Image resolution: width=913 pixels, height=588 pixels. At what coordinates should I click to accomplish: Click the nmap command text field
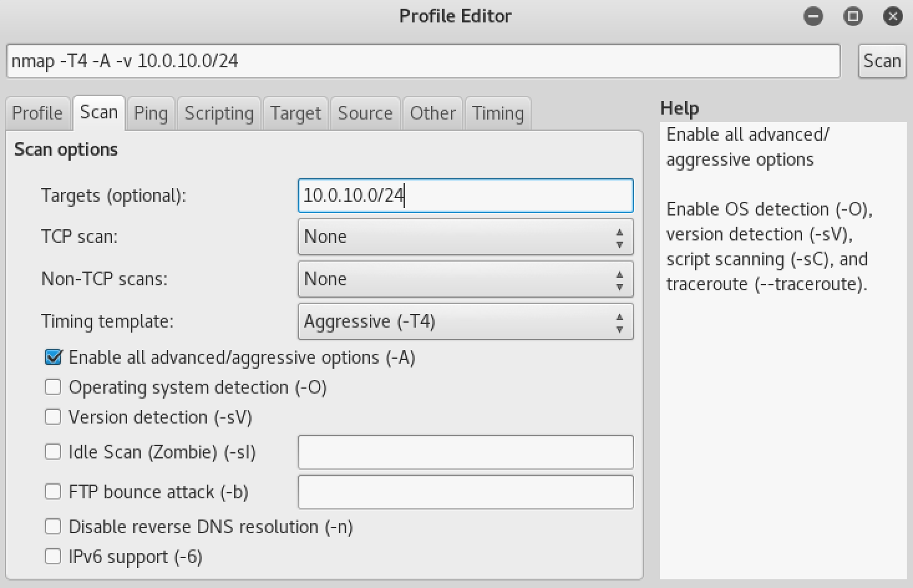tap(423, 61)
